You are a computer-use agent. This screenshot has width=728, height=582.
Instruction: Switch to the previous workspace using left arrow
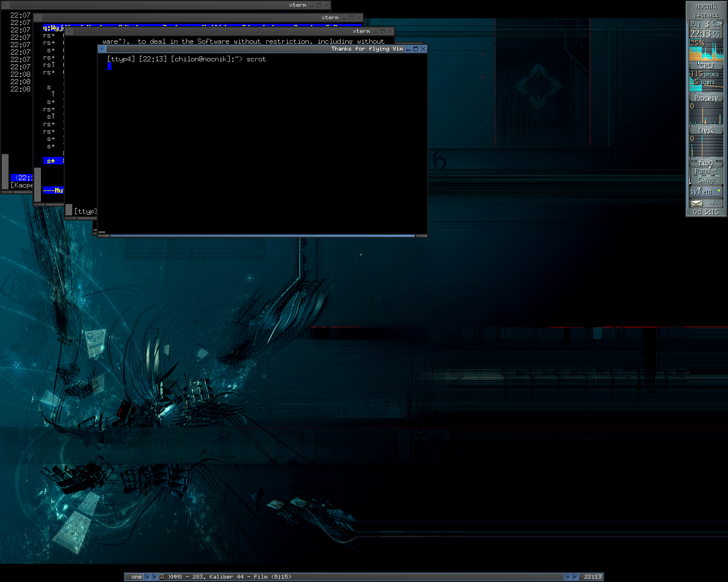[147, 577]
